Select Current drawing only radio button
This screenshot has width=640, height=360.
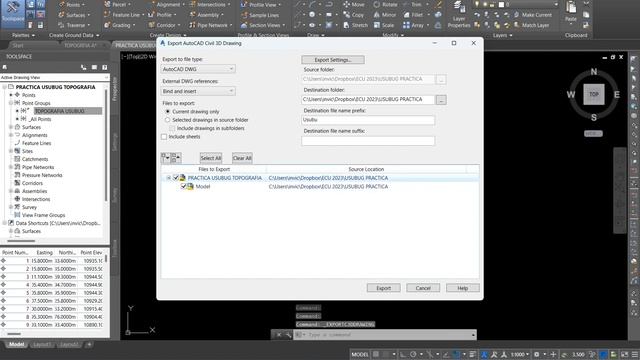point(167,111)
